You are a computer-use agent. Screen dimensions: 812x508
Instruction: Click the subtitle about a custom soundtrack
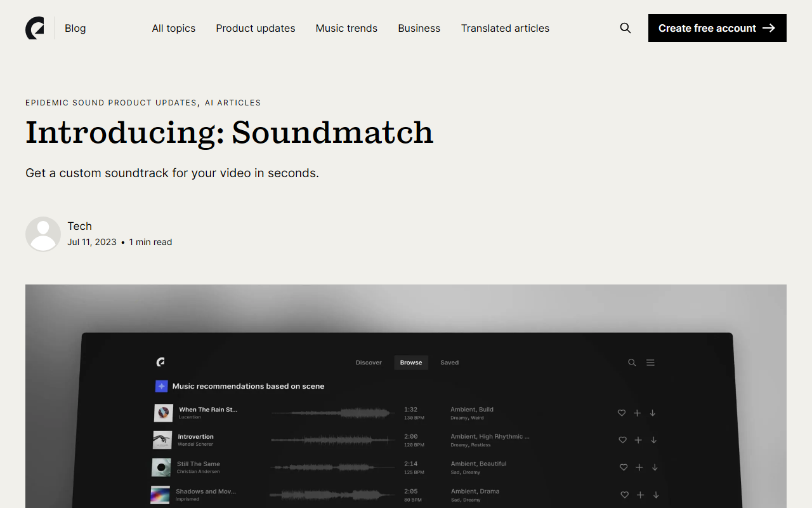[172, 173]
